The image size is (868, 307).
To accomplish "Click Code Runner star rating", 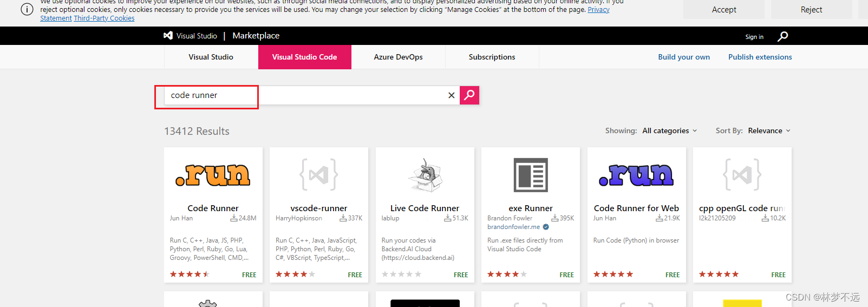I will (x=190, y=275).
